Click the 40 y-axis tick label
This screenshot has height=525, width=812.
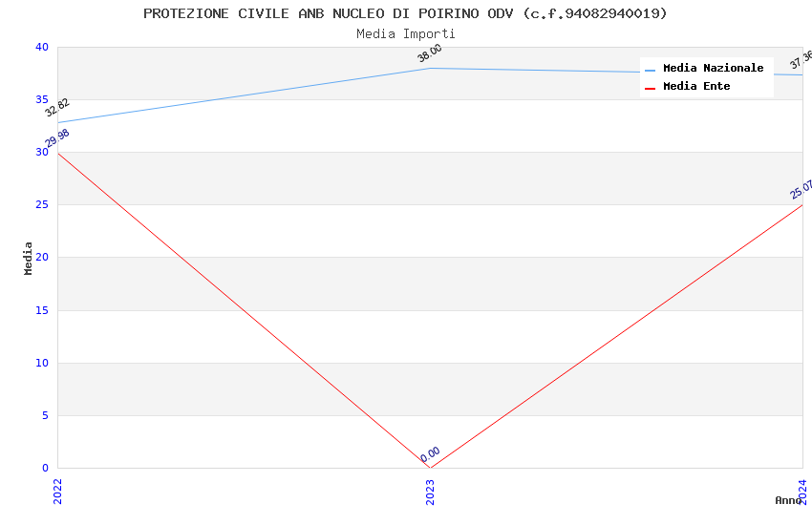[41, 48]
